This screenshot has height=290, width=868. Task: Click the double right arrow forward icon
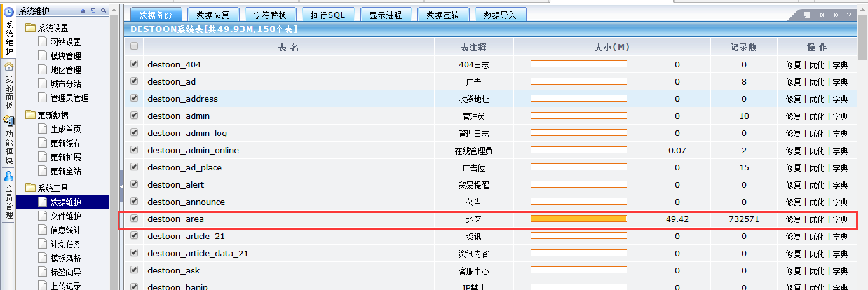[836, 15]
